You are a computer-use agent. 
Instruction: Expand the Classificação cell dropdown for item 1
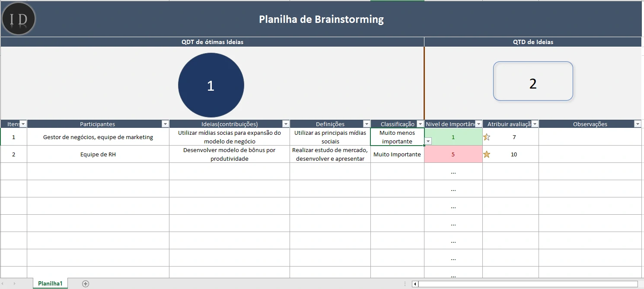[x=427, y=141]
